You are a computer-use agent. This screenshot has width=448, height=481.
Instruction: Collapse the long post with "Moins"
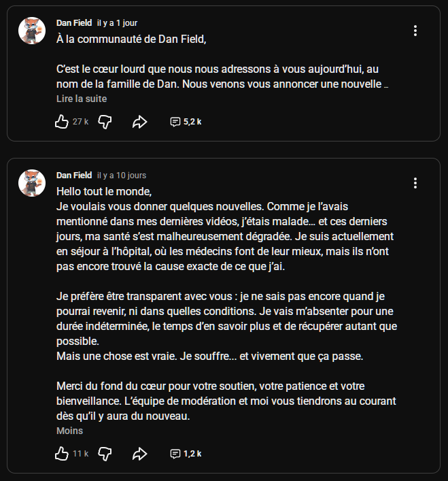pos(69,431)
